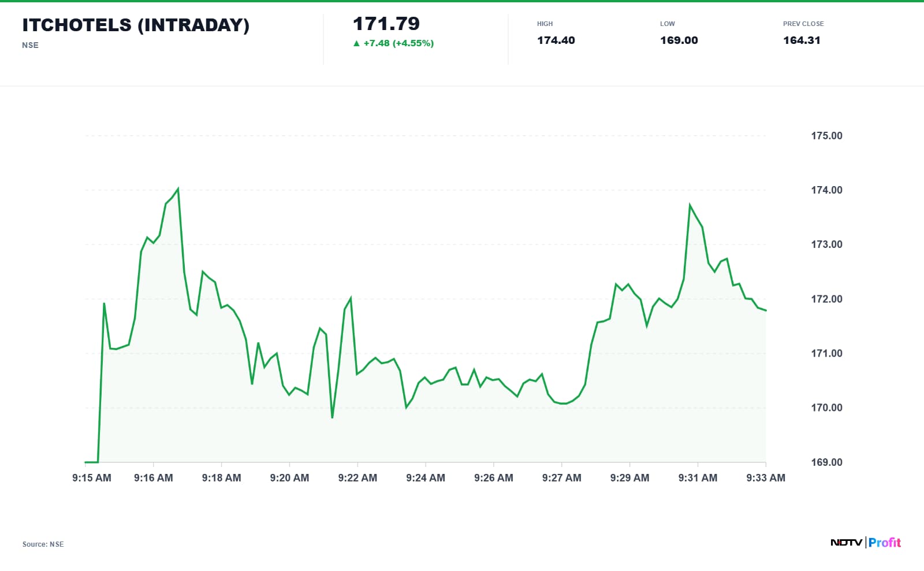Image resolution: width=924 pixels, height=571 pixels.
Task: Click the 9:33 AM x-axis label
Action: (766, 478)
